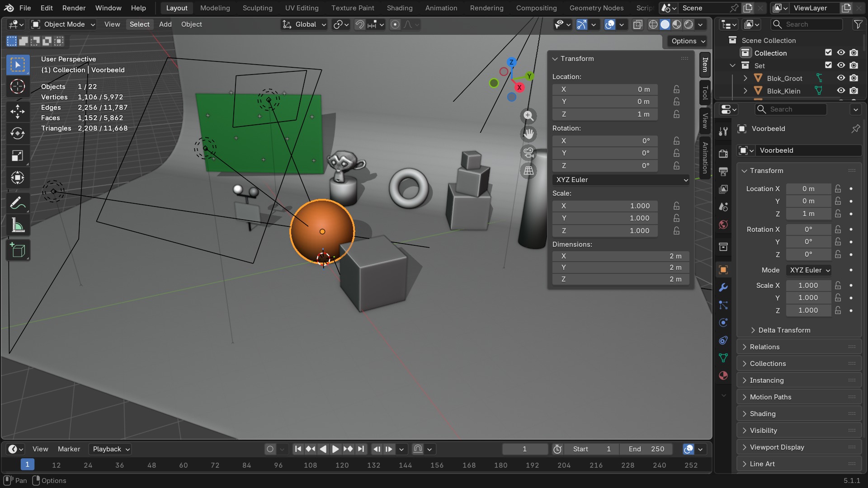868x488 pixels.
Task: Lock Location X in Item panel
Action: [676, 89]
